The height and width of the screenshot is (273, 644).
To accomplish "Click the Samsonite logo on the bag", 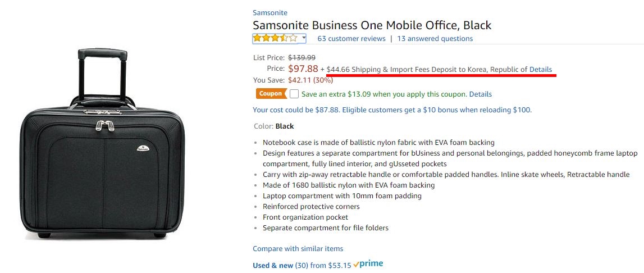I will click(x=143, y=148).
